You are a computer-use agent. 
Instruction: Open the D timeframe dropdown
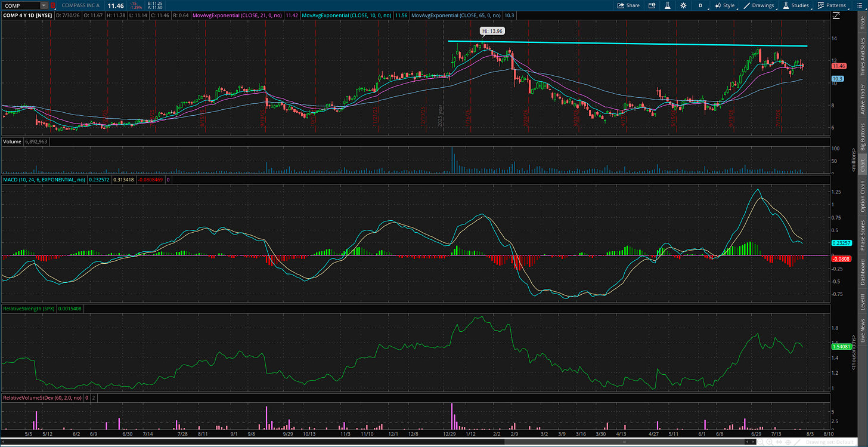tap(700, 5)
